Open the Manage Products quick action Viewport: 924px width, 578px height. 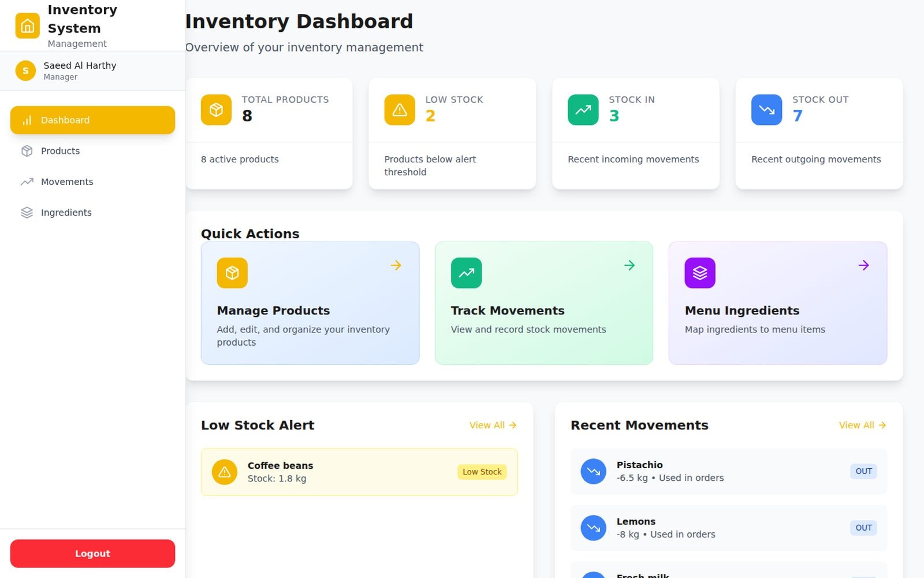[x=310, y=303]
